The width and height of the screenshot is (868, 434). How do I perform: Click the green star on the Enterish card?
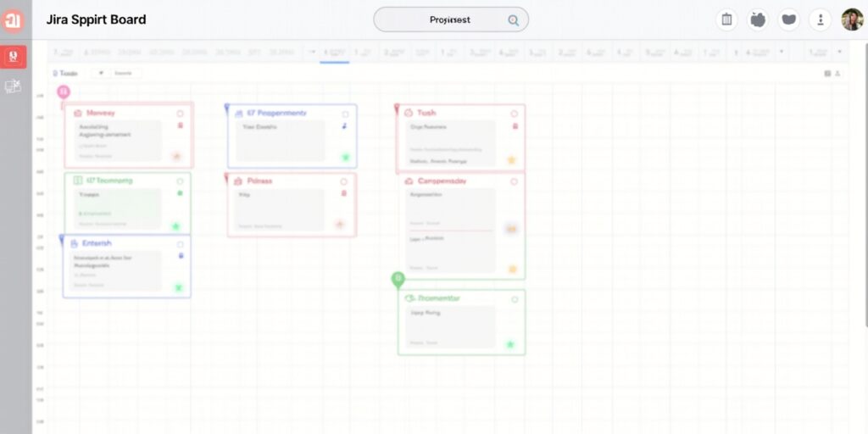coord(178,288)
